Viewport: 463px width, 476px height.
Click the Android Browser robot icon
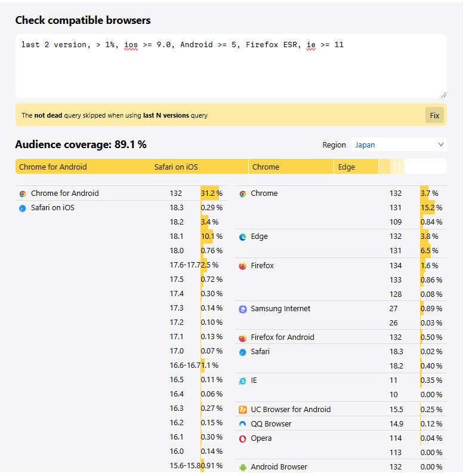[243, 467]
